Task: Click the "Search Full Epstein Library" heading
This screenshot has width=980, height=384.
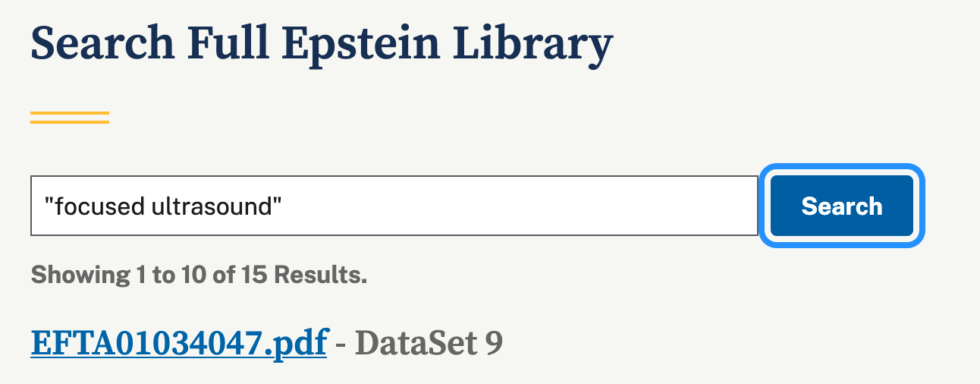Action: click(x=321, y=46)
